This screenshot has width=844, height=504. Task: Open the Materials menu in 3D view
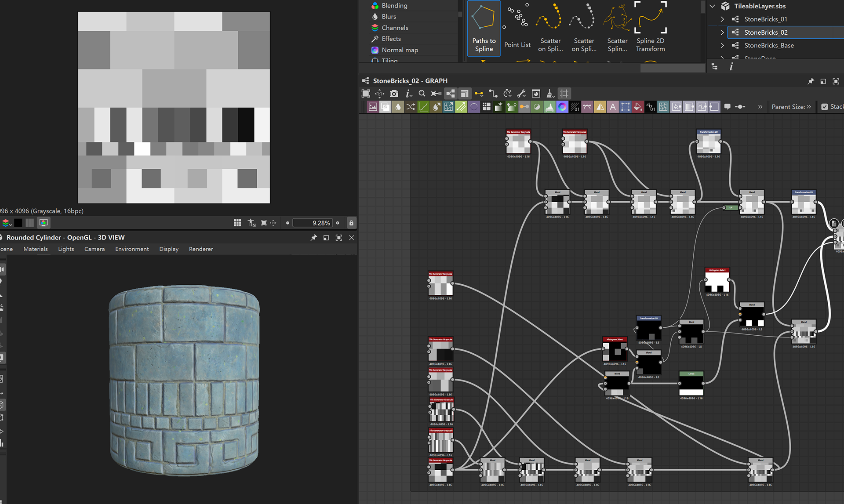click(35, 249)
